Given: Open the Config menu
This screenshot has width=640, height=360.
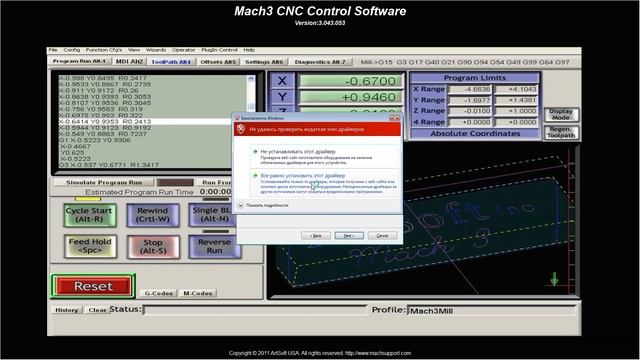Looking at the screenshot, I should tap(71, 50).
